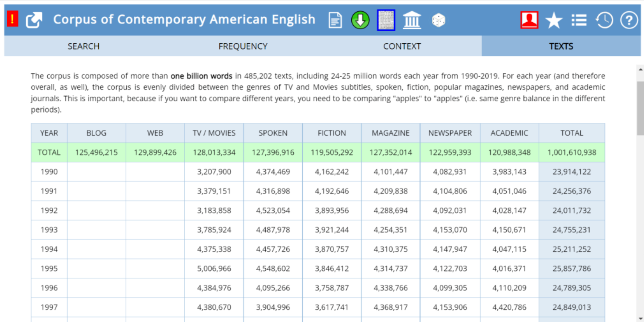
Task: Click the MAGAZINE column header
Action: click(391, 133)
